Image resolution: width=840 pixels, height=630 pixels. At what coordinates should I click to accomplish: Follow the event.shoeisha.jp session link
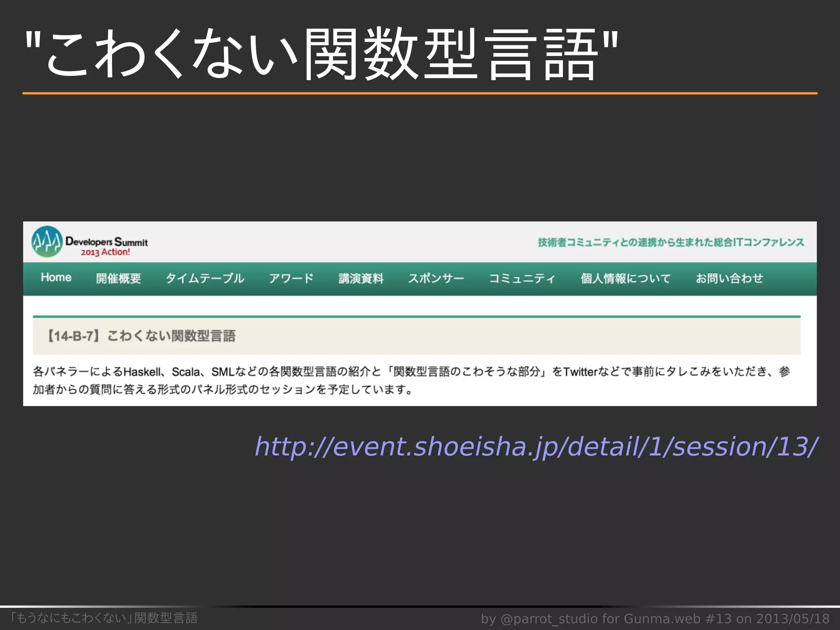[536, 447]
